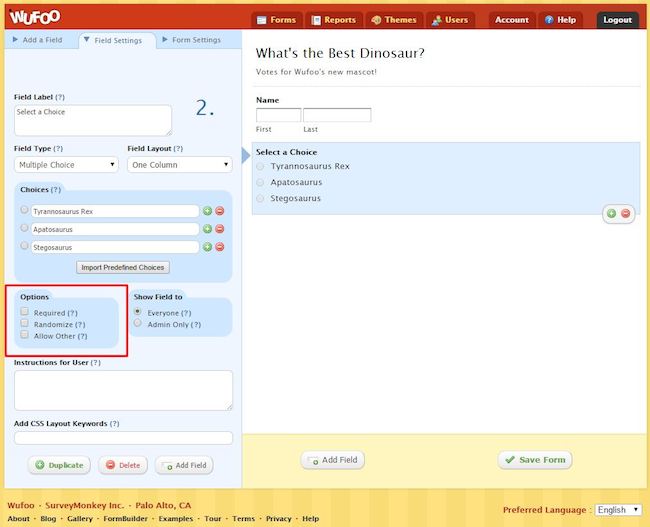Image resolution: width=650 pixels, height=527 pixels.
Task: Enable the Allow Other checkbox
Action: (24, 335)
